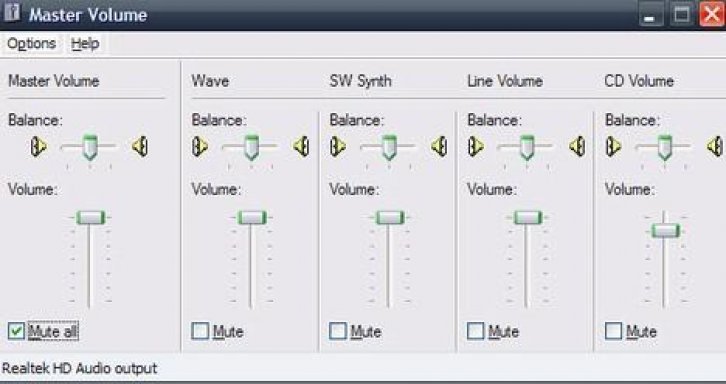This screenshot has width=726, height=384.
Task: Click the Wave balance right speaker icon
Action: point(301,146)
